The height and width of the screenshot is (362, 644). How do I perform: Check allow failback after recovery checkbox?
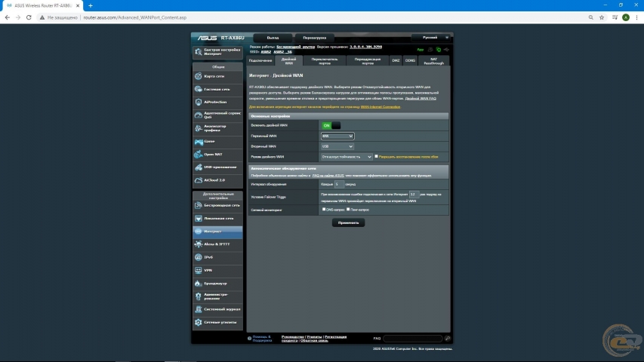[376, 156]
